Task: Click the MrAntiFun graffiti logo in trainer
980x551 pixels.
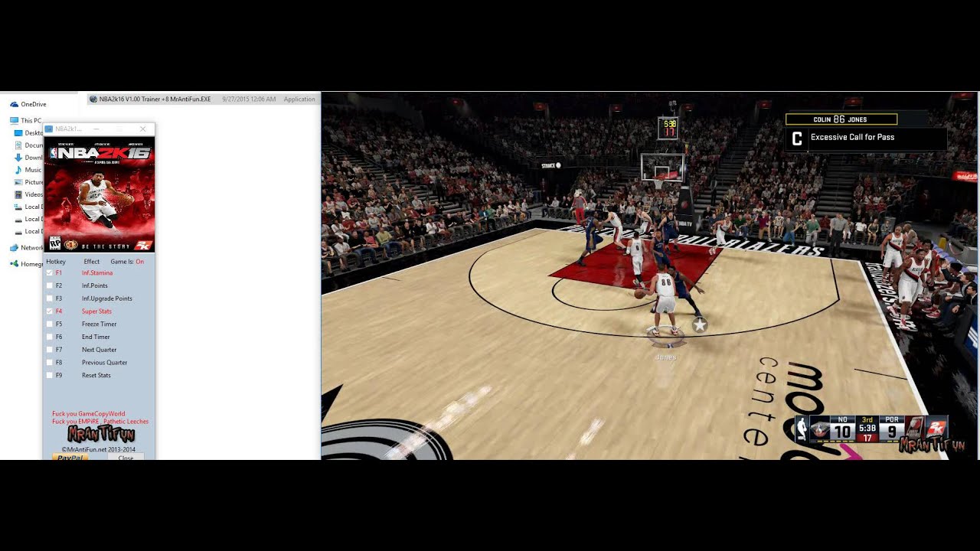Action: 101,435
